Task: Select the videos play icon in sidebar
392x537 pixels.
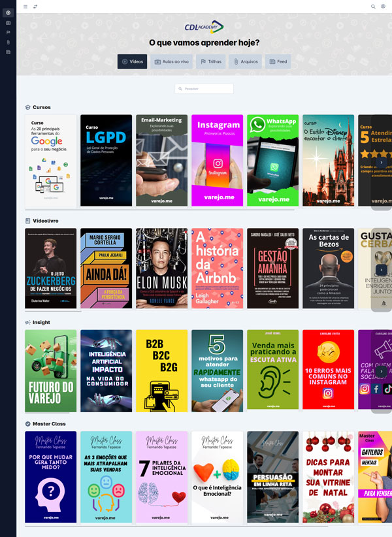Action: click(x=8, y=12)
